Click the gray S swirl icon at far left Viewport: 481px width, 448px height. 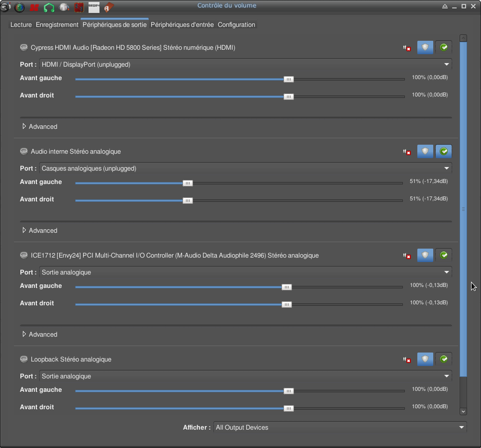(5, 7)
